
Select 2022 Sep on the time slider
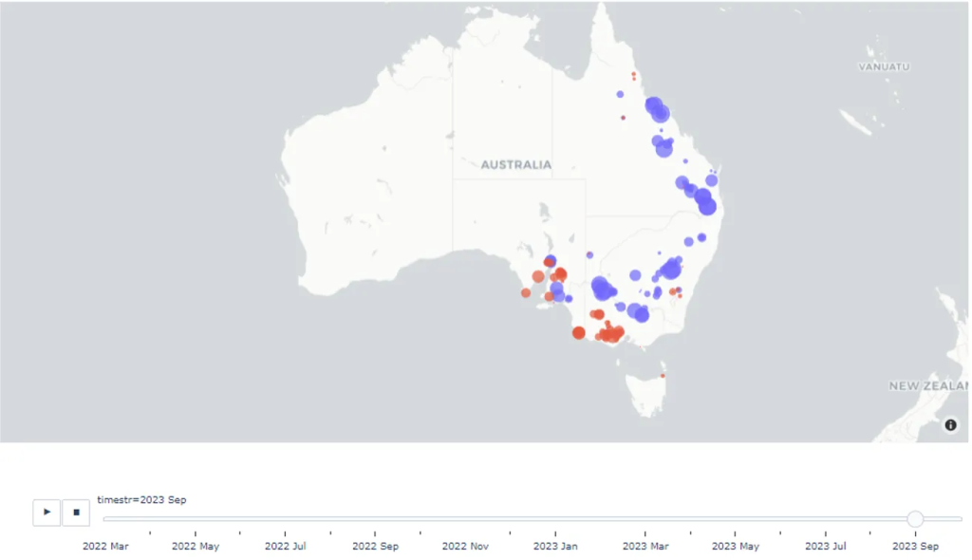click(375, 519)
